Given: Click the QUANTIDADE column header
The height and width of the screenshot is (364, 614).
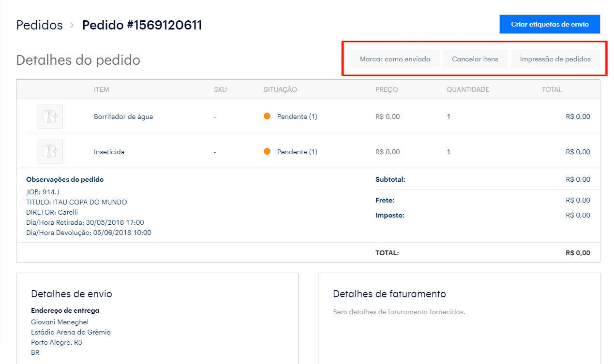Looking at the screenshot, I should pyautogui.click(x=467, y=89).
